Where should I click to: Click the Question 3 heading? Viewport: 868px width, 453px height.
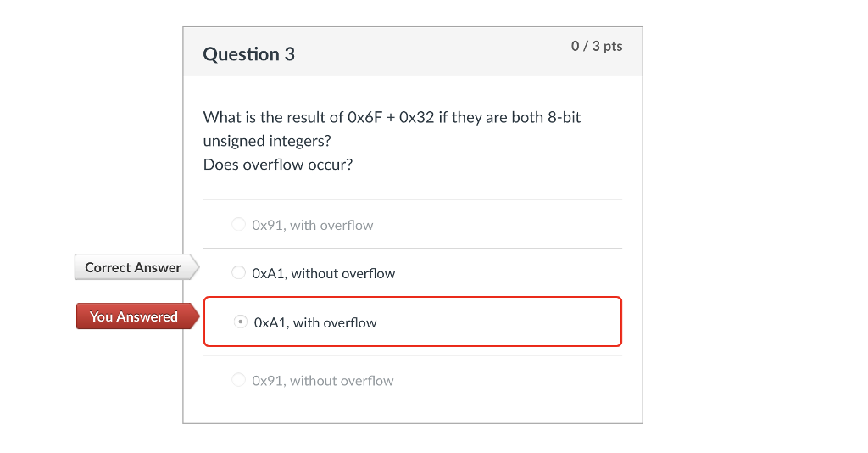(248, 54)
